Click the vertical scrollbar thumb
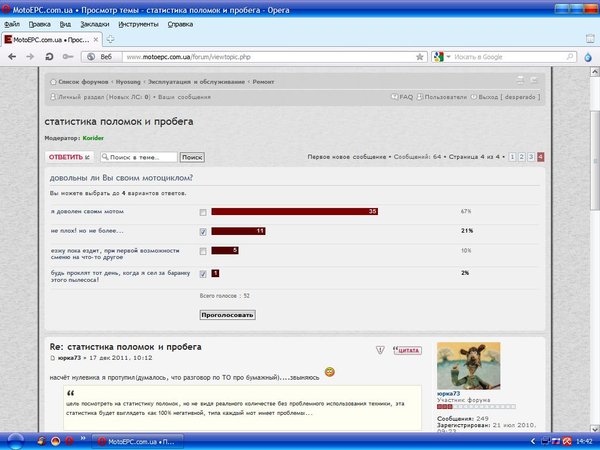Viewport: 600px width, 450px height. click(x=595, y=161)
